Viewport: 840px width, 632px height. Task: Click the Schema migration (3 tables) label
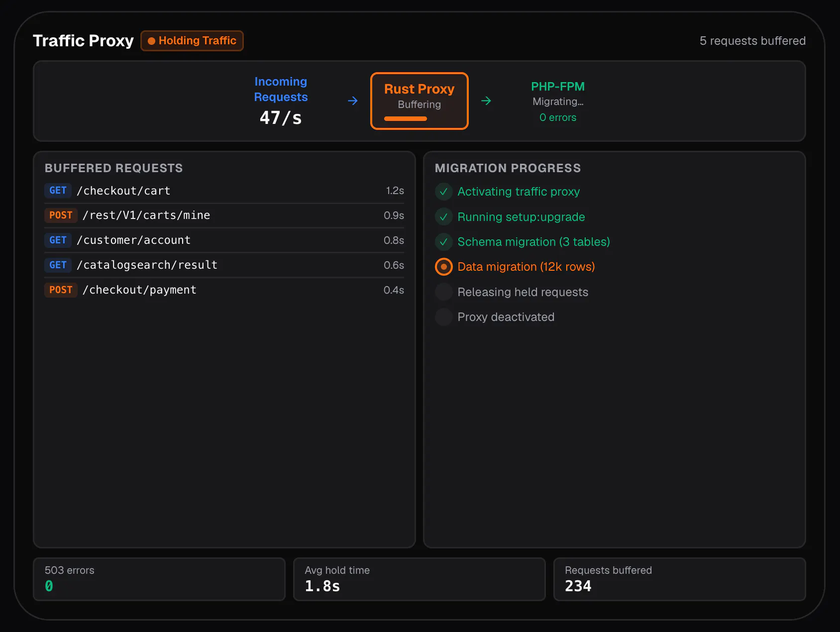pyautogui.click(x=533, y=242)
